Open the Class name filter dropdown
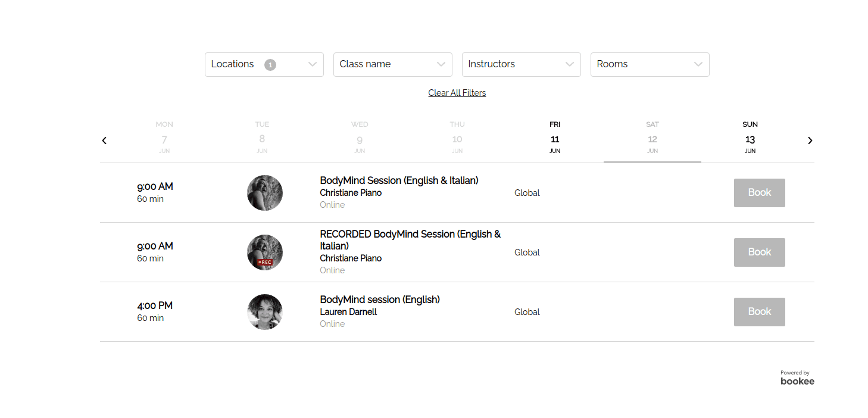868x418 pixels. point(393,64)
